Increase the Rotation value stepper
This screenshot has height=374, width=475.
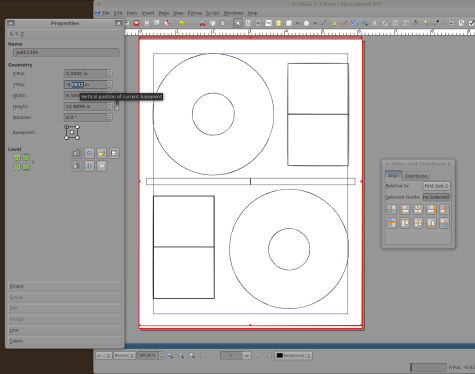point(110,115)
